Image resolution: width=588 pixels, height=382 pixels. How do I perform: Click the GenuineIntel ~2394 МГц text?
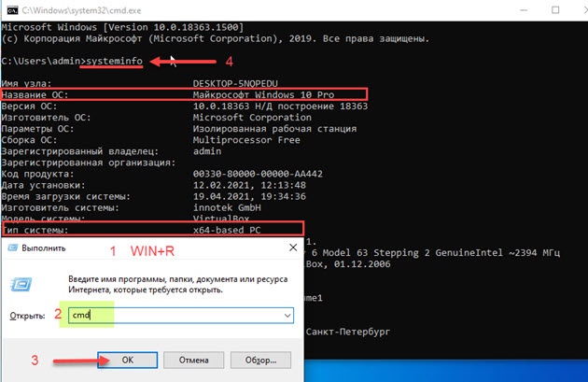point(497,252)
